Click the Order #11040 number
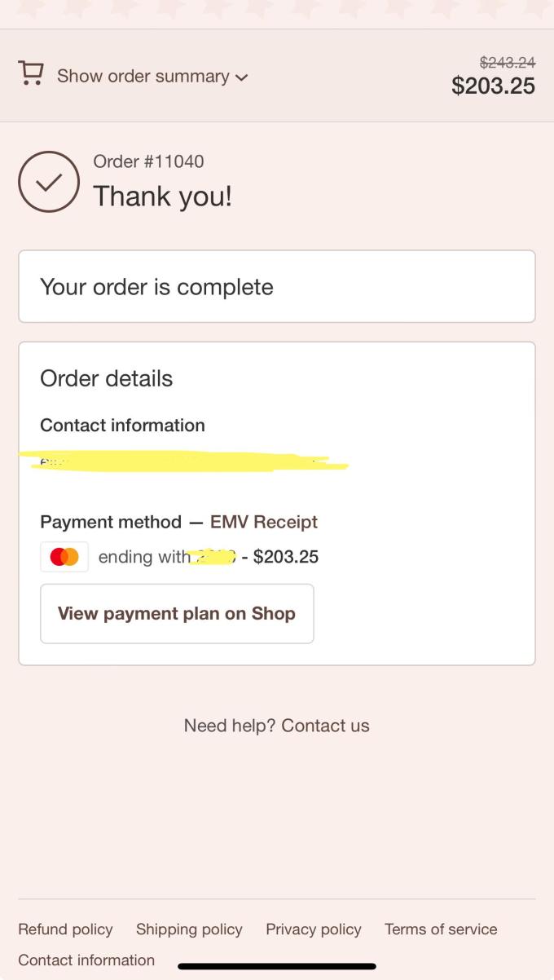 [148, 161]
